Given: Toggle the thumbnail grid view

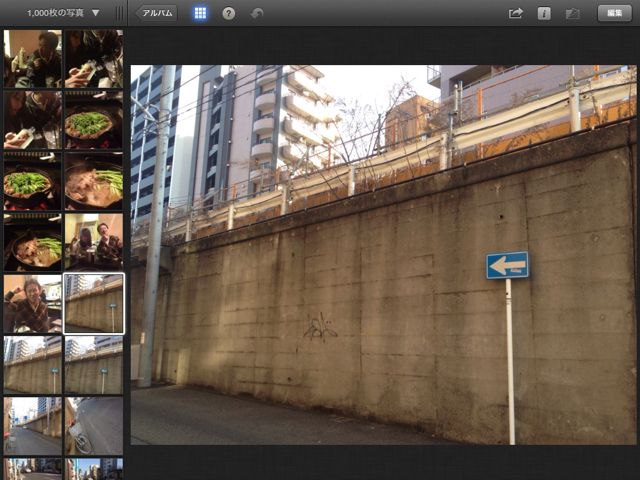Looking at the screenshot, I should tap(200, 13).
